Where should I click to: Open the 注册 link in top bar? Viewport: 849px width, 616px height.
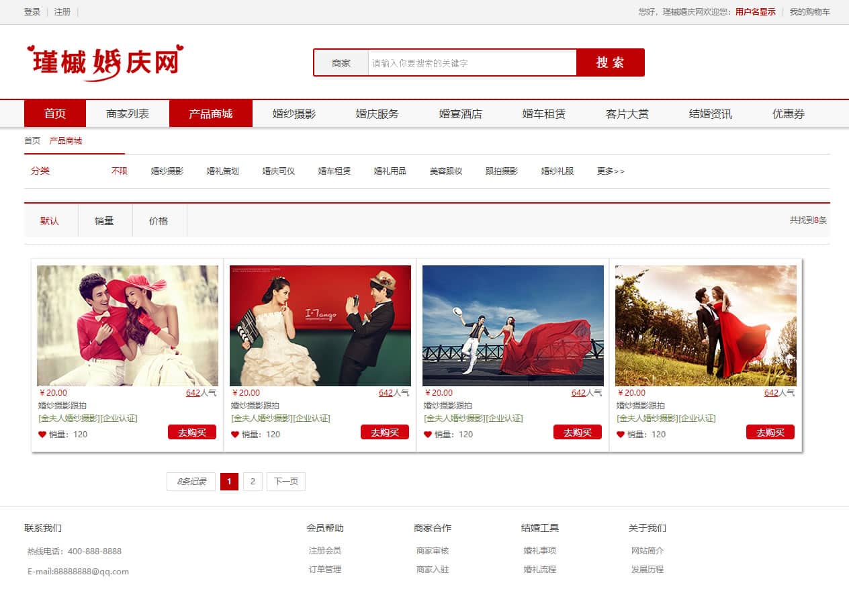coord(62,12)
